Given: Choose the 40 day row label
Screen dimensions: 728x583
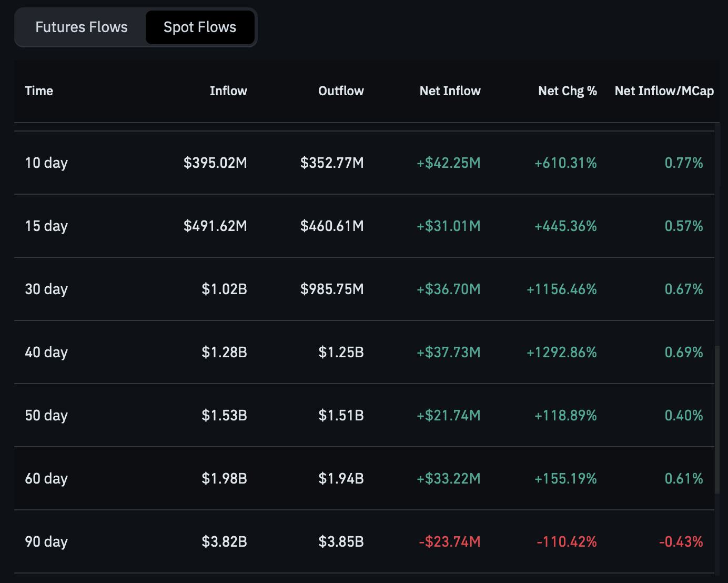Looking at the screenshot, I should pos(46,353).
